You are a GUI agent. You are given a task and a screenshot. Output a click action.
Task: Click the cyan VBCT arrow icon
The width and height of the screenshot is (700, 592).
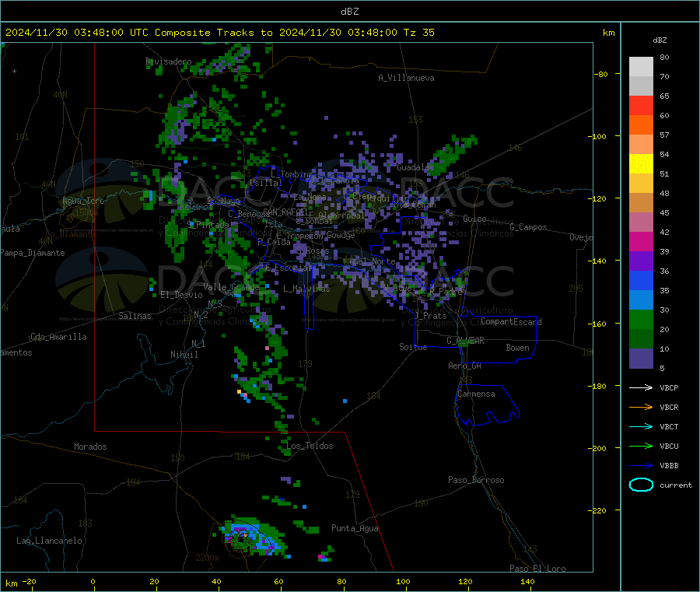tap(641, 426)
